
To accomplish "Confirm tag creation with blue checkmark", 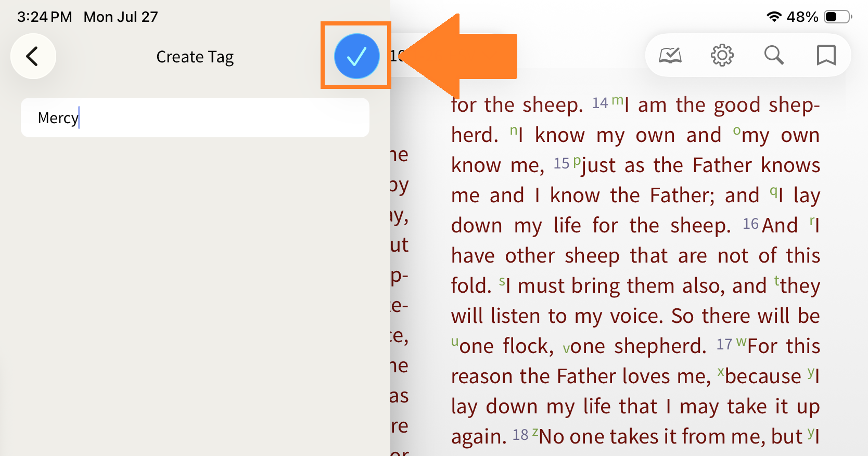I will click(x=356, y=56).
